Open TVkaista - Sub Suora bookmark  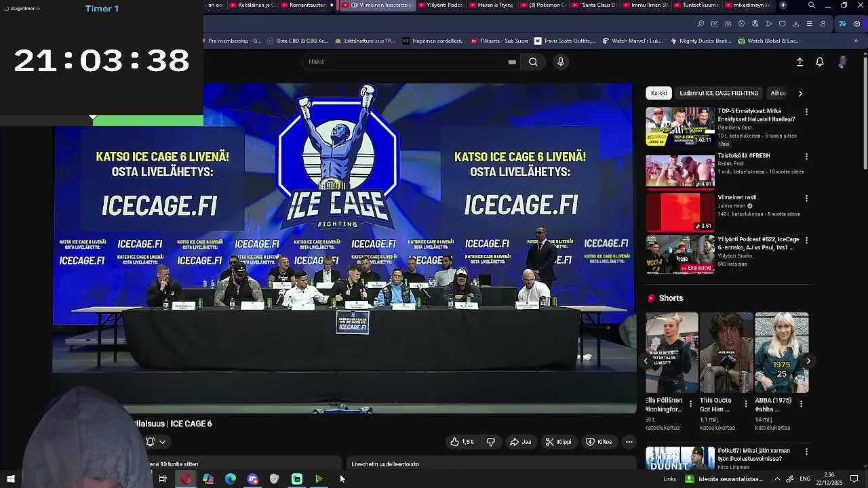tap(500, 41)
